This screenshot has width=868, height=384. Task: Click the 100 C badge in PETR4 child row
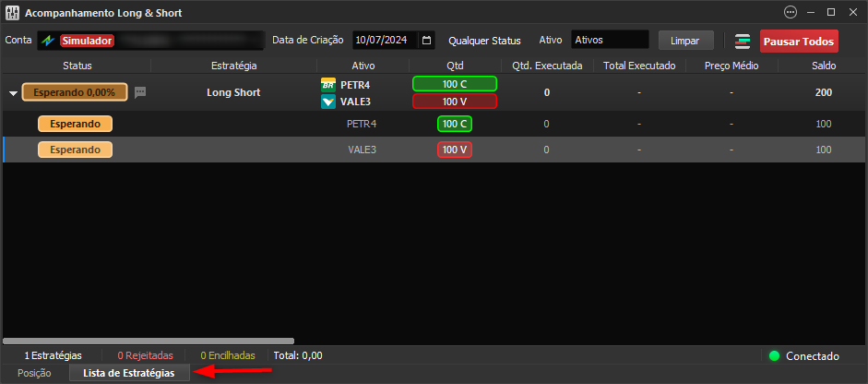[455, 124]
